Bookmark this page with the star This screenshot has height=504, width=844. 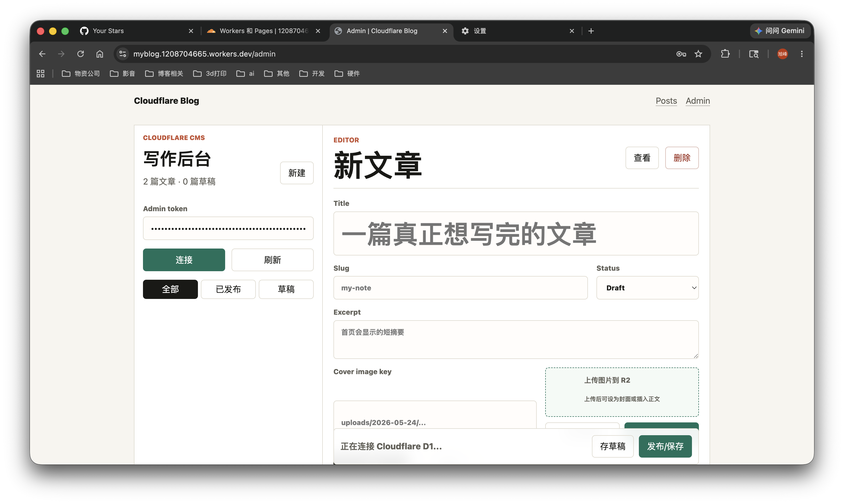click(x=698, y=54)
